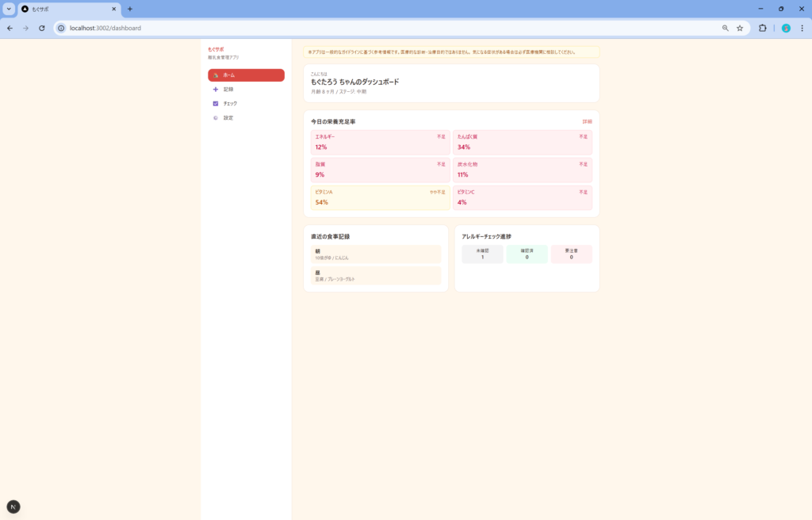This screenshot has height=520, width=812.
Task: Open the Chrome profile avatar
Action: (x=786, y=28)
